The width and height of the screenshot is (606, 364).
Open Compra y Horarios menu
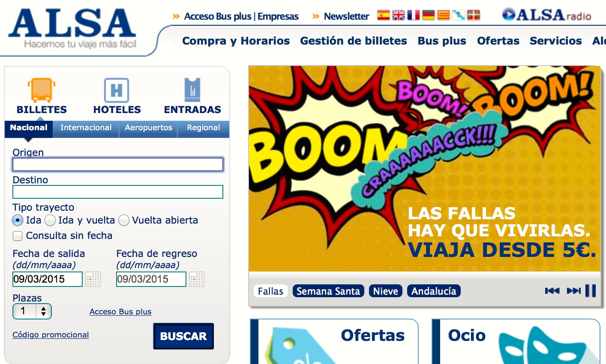coord(236,41)
